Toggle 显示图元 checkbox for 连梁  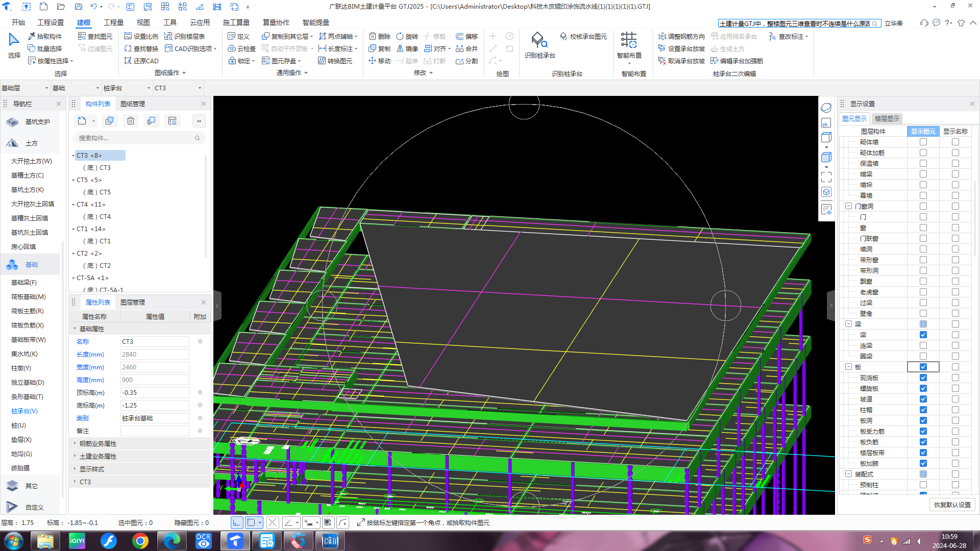[923, 345]
